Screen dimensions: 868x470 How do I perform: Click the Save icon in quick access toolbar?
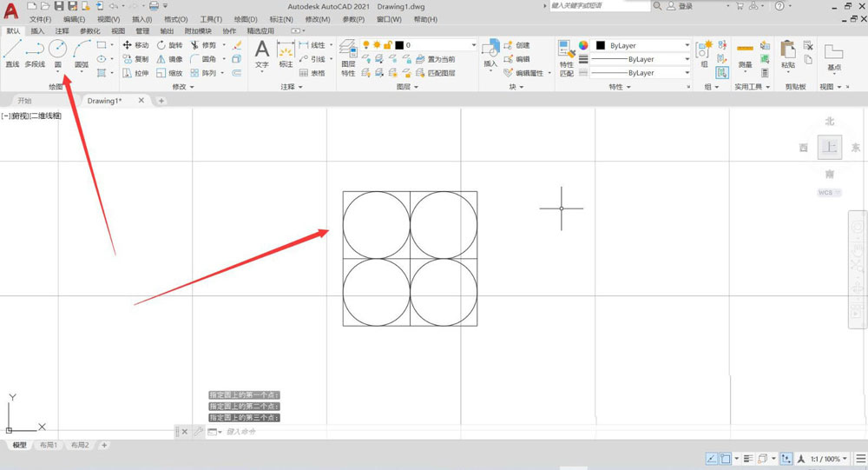click(x=59, y=6)
